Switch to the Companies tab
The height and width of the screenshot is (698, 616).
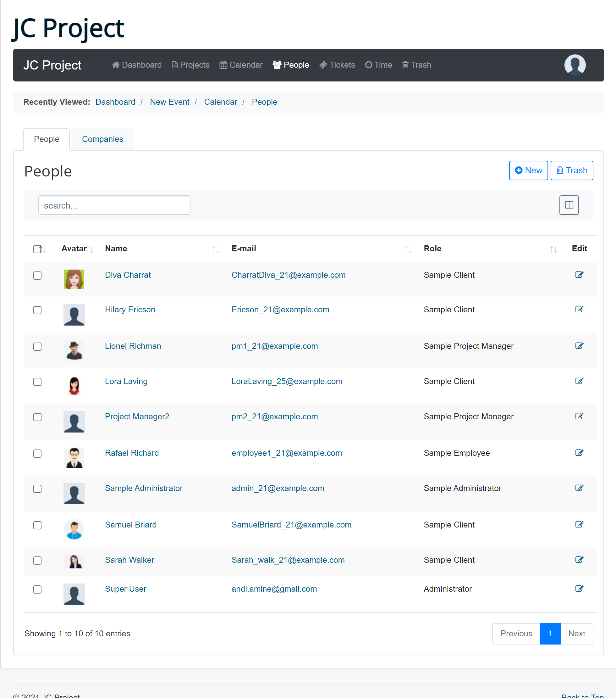pyautogui.click(x=102, y=139)
